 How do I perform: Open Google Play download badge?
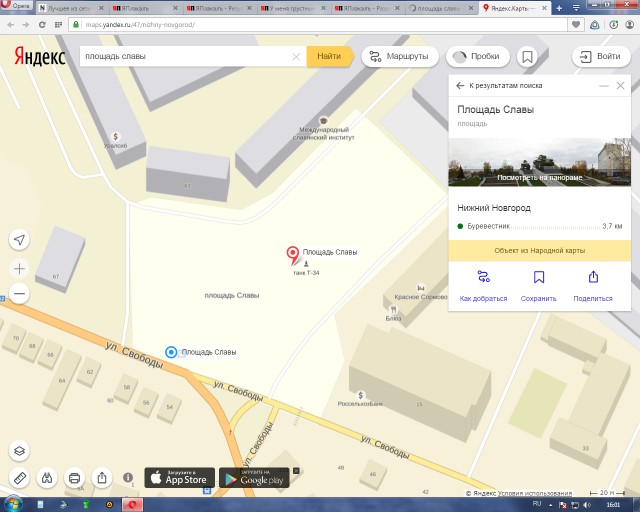pyautogui.click(x=254, y=478)
